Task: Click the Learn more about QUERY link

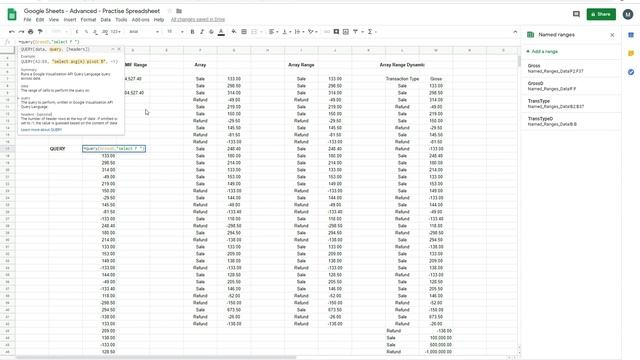Action: coord(41,130)
